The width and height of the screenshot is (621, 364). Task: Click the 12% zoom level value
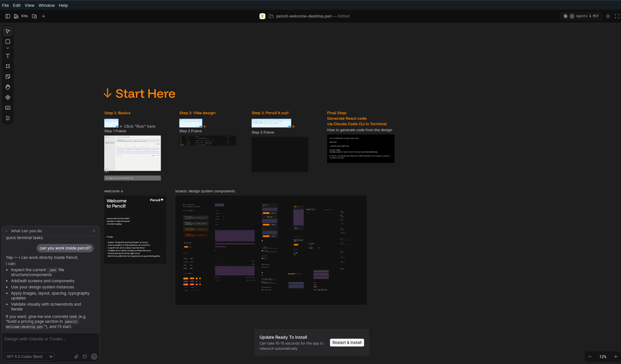(x=603, y=357)
